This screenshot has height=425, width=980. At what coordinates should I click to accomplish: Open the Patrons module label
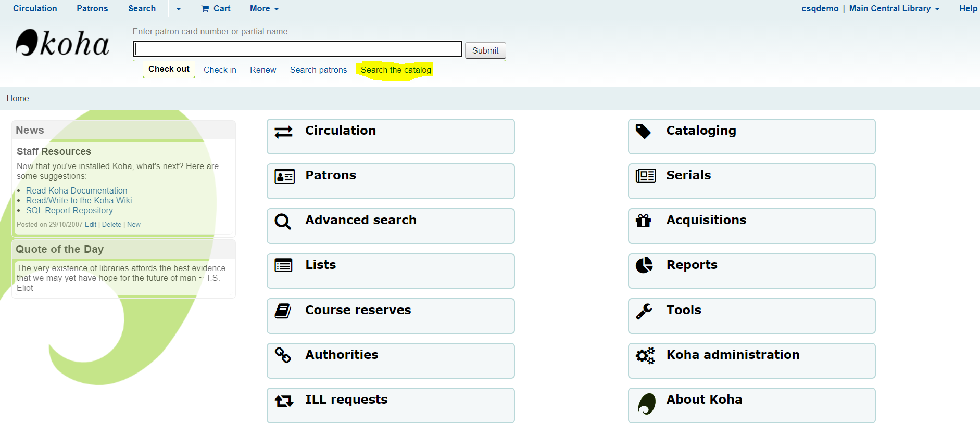[331, 175]
